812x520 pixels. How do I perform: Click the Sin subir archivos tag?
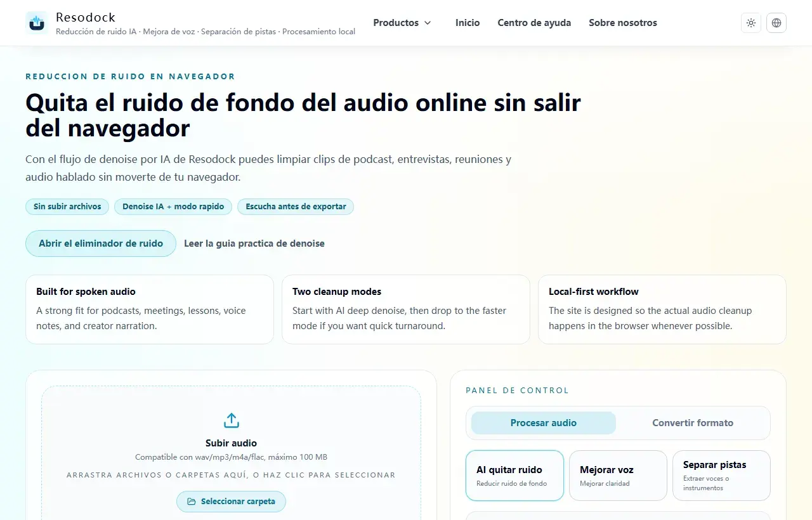click(67, 207)
